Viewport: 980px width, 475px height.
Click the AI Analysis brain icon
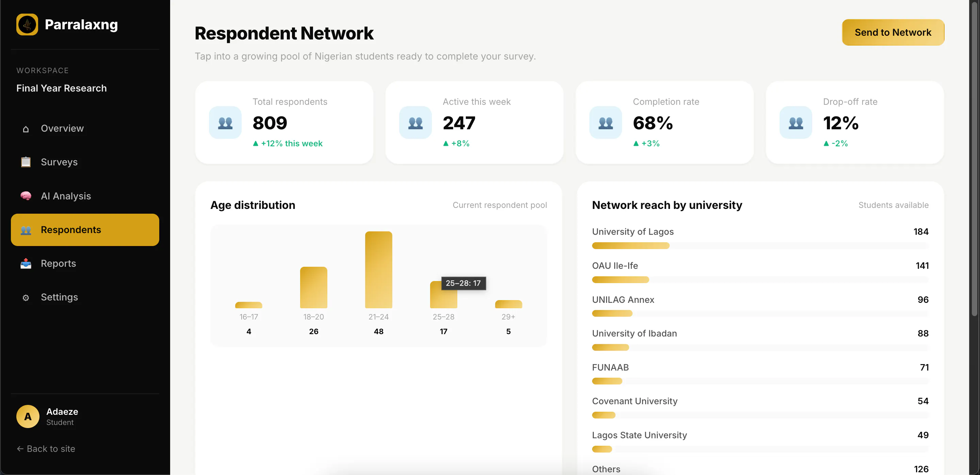pos(26,196)
